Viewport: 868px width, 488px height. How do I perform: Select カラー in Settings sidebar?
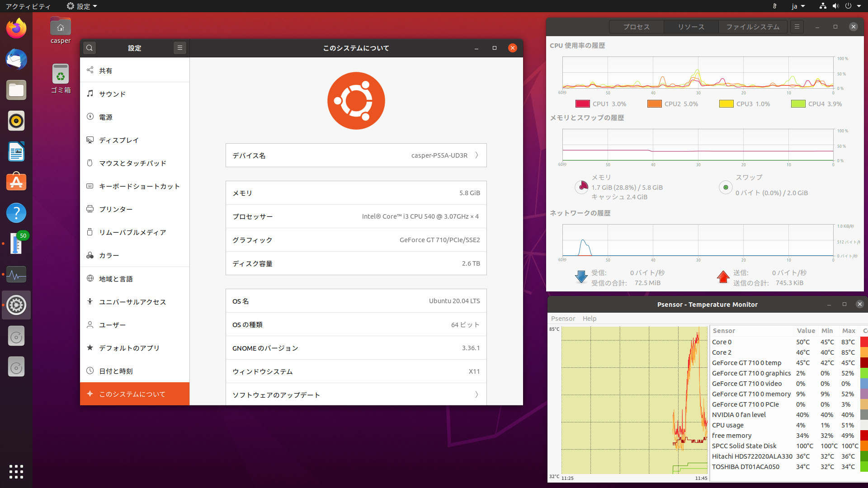pyautogui.click(x=135, y=255)
